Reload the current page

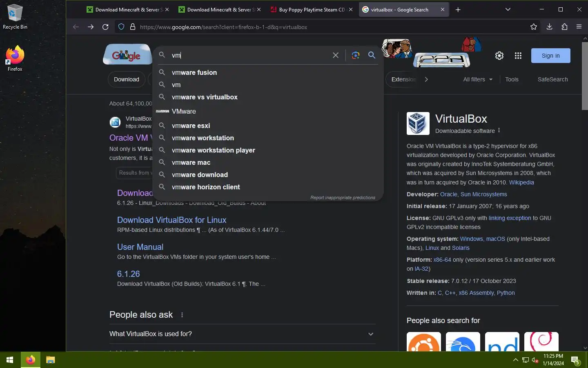105,27
